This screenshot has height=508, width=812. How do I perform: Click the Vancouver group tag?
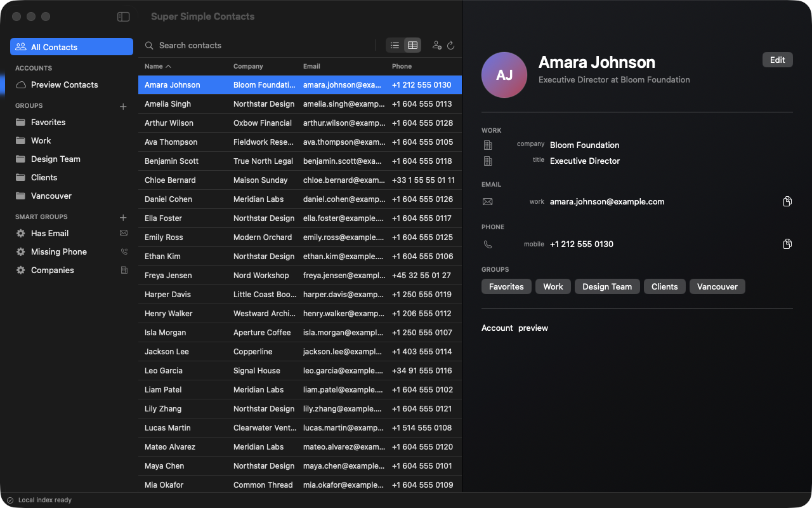pyautogui.click(x=717, y=286)
